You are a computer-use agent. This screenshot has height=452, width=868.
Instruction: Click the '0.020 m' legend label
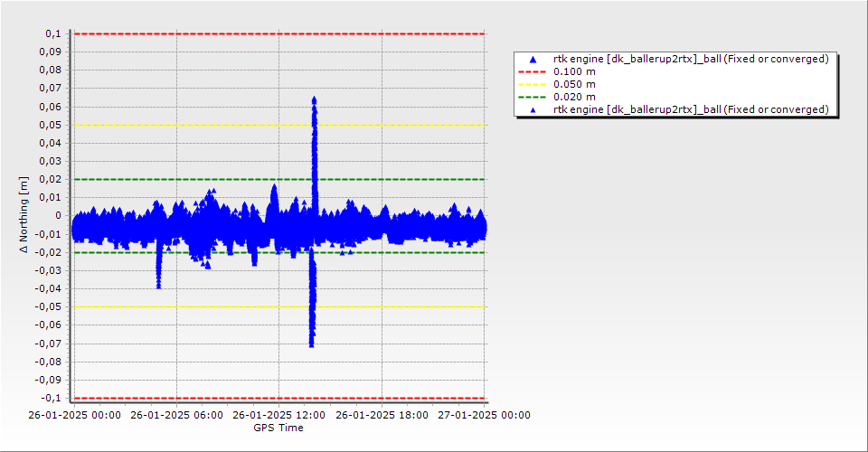click(x=575, y=98)
